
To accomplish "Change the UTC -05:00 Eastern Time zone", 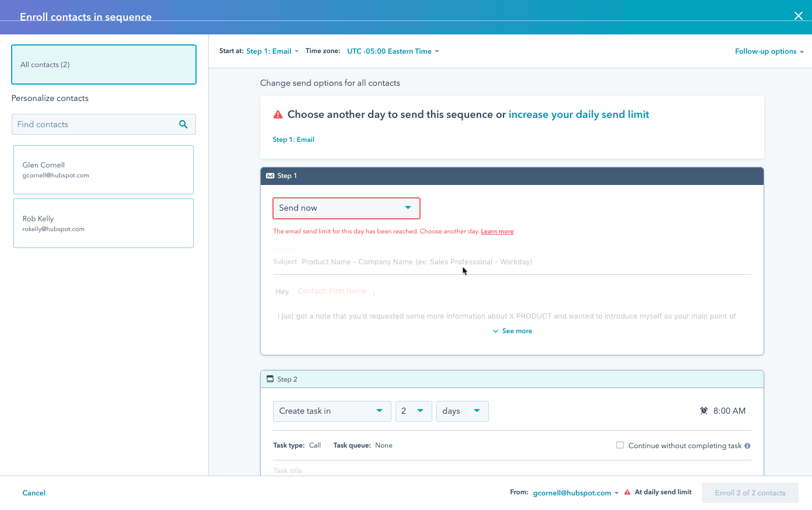I will pos(393,51).
